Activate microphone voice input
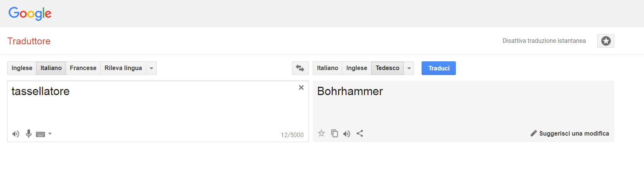 [x=28, y=134]
